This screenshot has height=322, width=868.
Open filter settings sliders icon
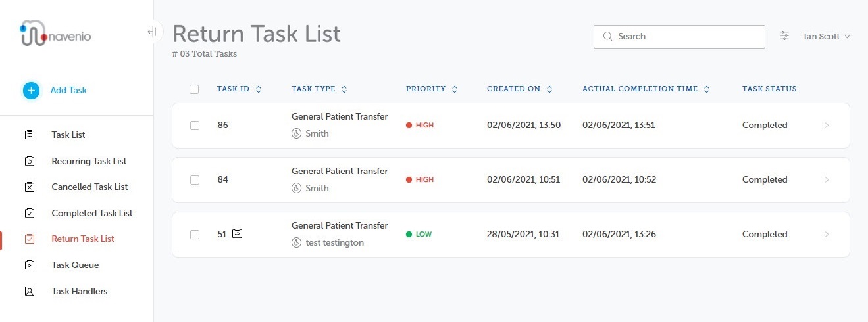[x=784, y=36]
